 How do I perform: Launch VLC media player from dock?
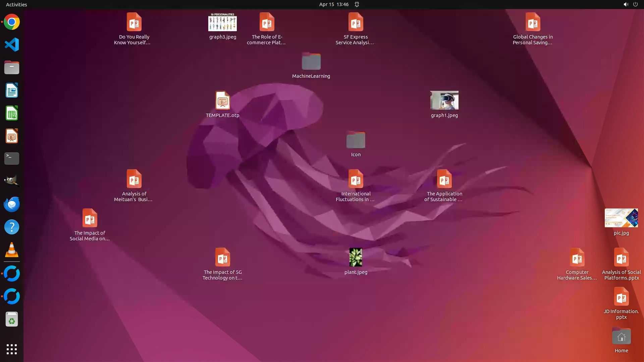[x=12, y=250]
